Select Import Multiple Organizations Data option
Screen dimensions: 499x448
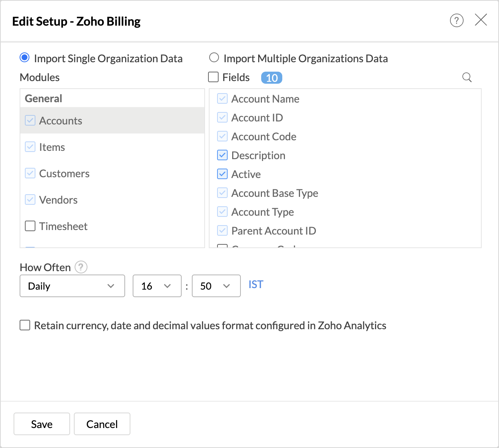(214, 58)
